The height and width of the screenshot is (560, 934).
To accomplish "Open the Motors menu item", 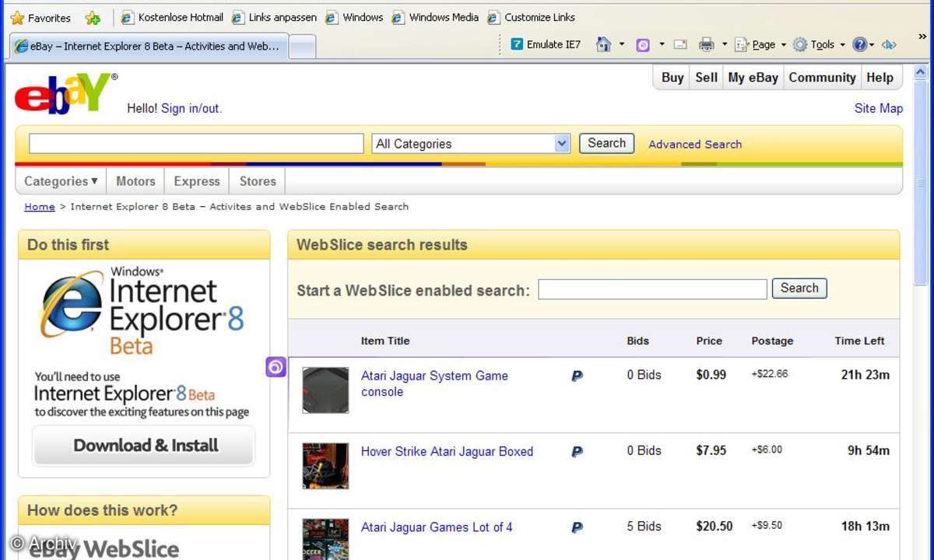I will pyautogui.click(x=135, y=181).
